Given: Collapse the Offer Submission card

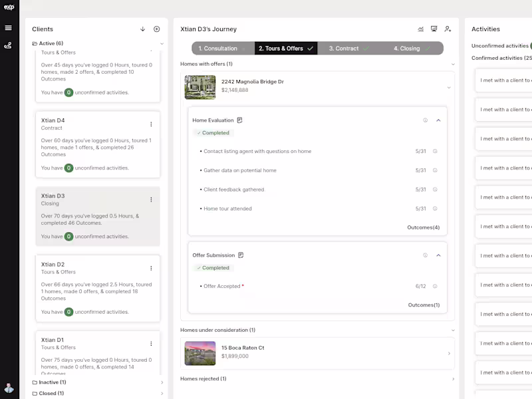Looking at the screenshot, I should click(438, 255).
